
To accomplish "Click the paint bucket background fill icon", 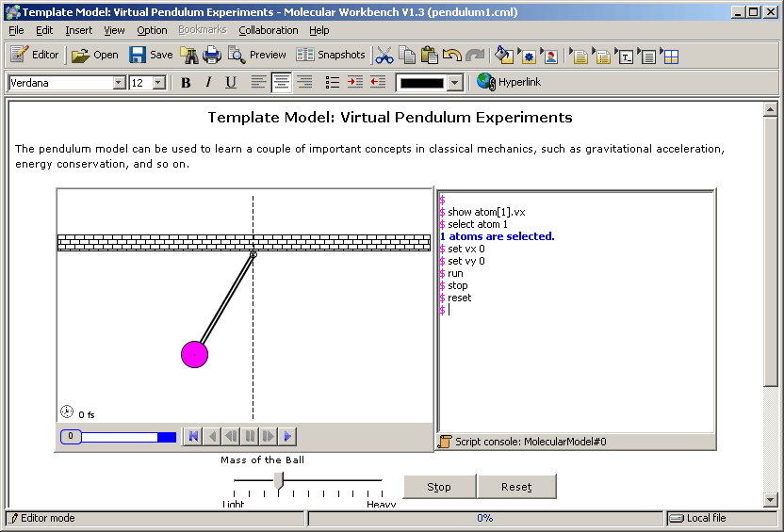I will tap(504, 56).
